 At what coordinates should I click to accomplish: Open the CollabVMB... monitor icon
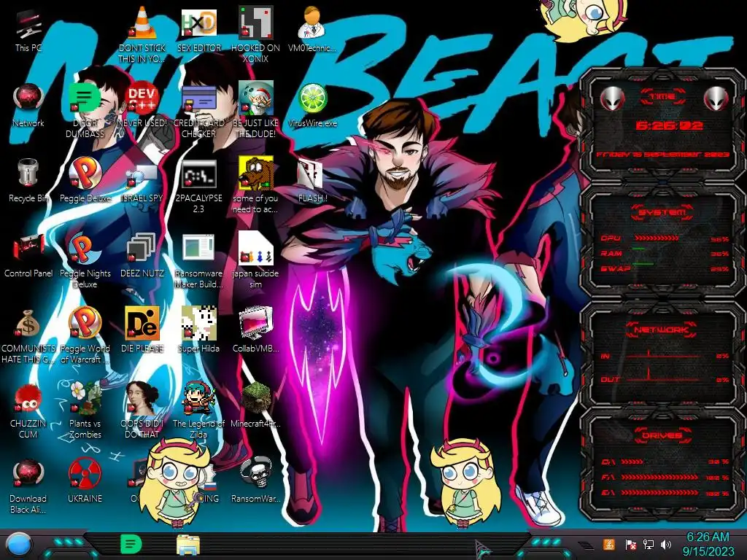(256, 324)
